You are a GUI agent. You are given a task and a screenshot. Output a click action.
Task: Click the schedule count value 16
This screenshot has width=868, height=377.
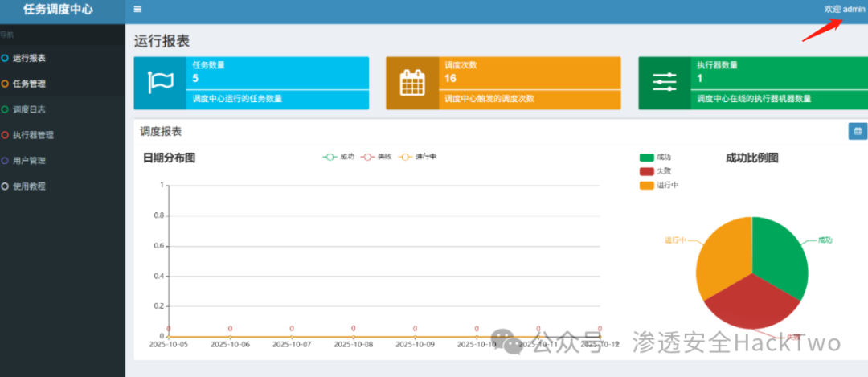click(x=451, y=78)
